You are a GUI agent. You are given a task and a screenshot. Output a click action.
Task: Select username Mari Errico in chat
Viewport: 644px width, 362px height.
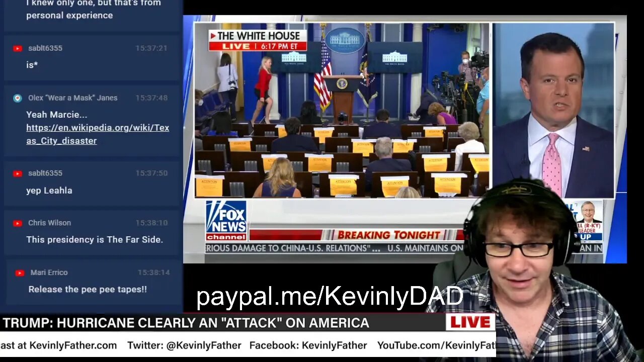click(x=49, y=273)
